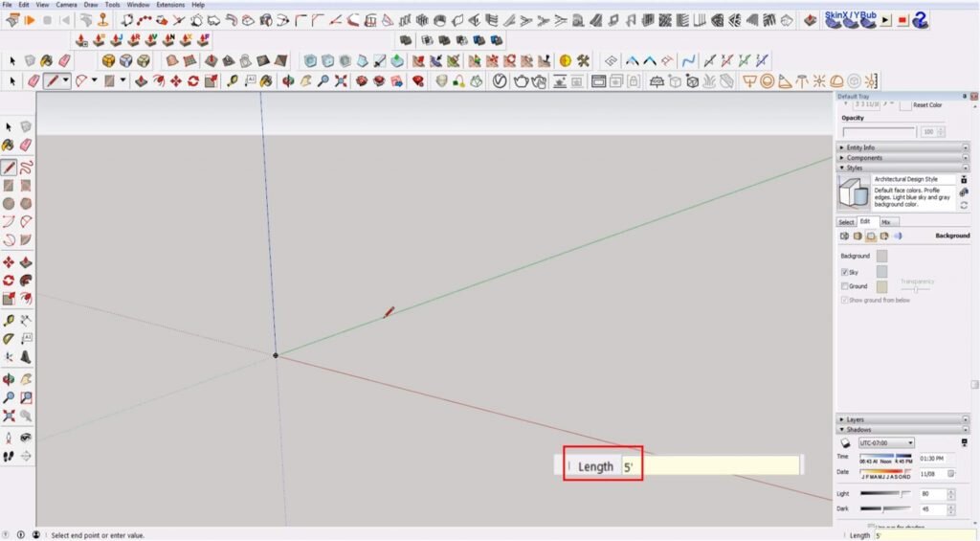Toggle the Sky checkbox
The width and height of the screenshot is (980, 541).
tap(844, 272)
